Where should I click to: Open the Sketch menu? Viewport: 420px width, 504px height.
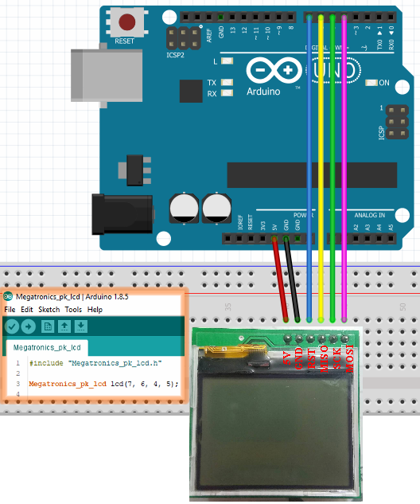point(49,310)
